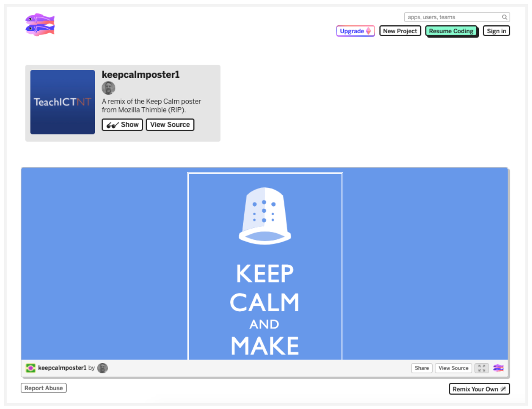532x409 pixels.
Task: Open the TeachICTNT project thumbnail
Action: click(x=62, y=102)
